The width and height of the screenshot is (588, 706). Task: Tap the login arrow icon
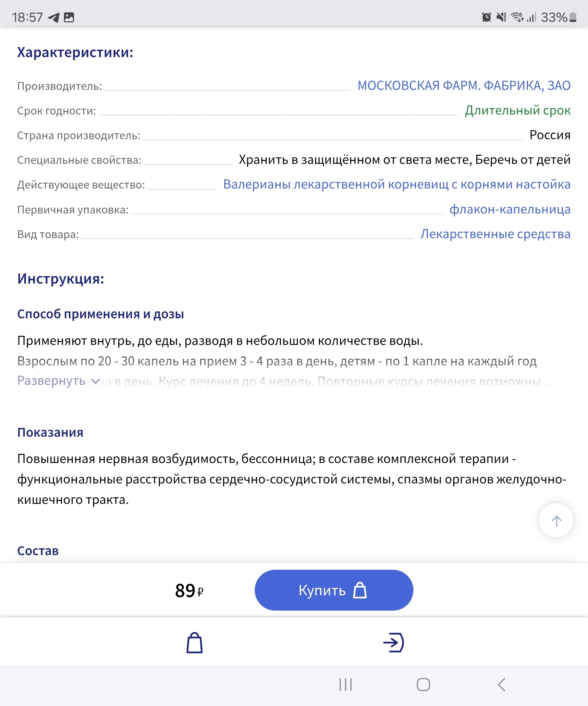(x=393, y=642)
